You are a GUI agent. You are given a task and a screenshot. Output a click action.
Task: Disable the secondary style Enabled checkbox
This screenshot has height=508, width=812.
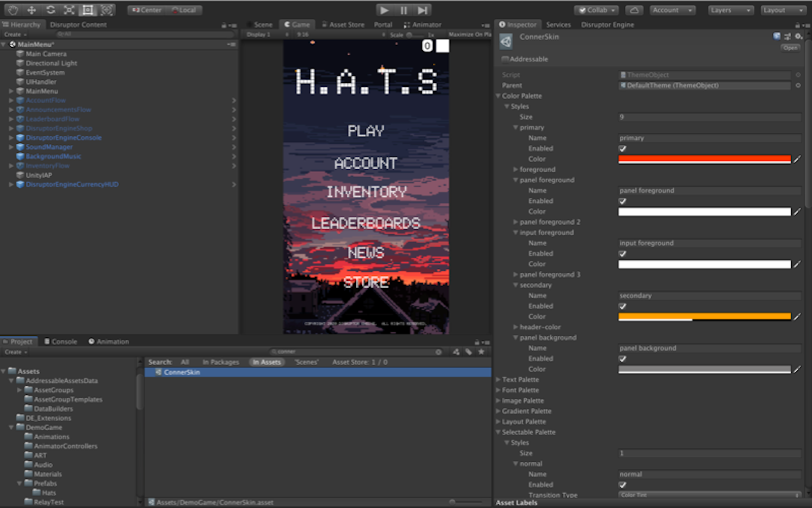click(622, 306)
